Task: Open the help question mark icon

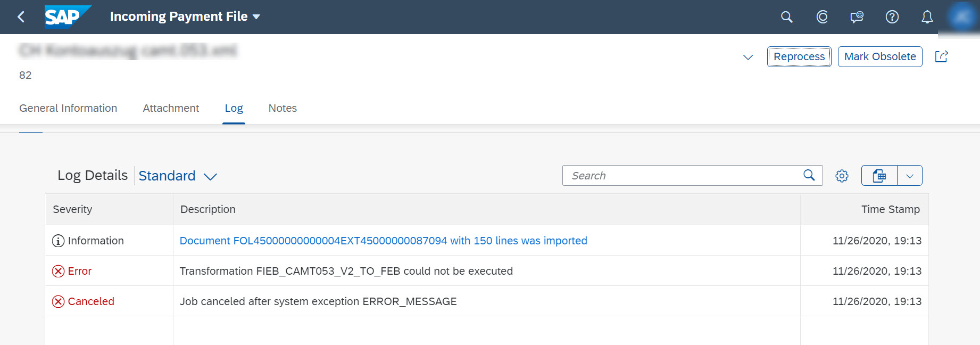Action: coord(892,17)
